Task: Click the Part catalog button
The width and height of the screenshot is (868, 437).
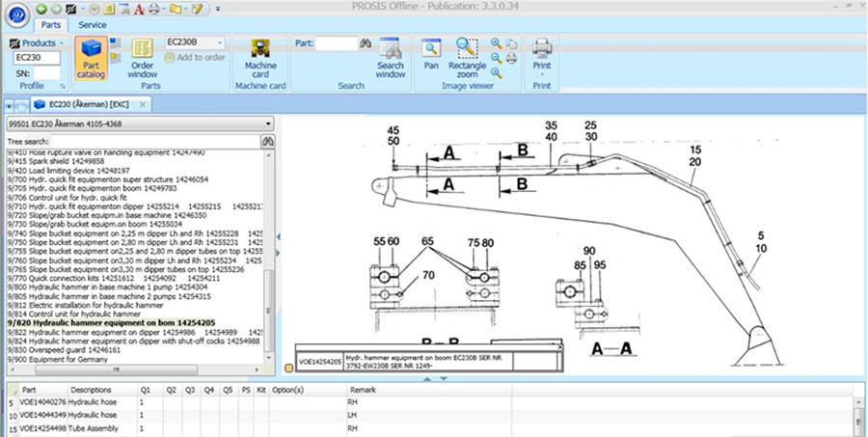Action: 91,58
